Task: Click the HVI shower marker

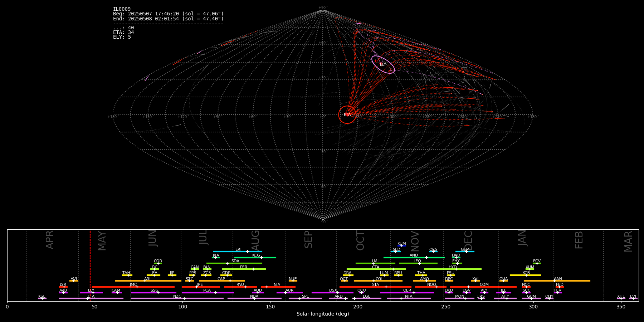Action: (74, 280)
